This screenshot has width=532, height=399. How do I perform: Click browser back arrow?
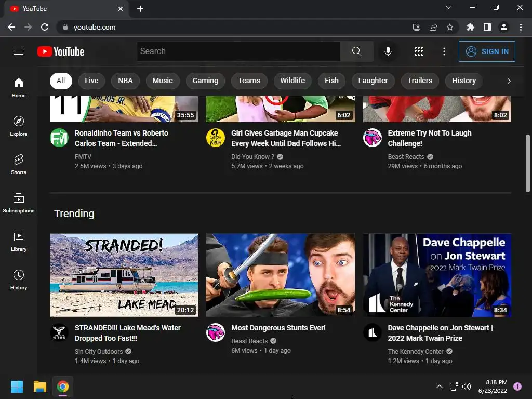[11, 27]
